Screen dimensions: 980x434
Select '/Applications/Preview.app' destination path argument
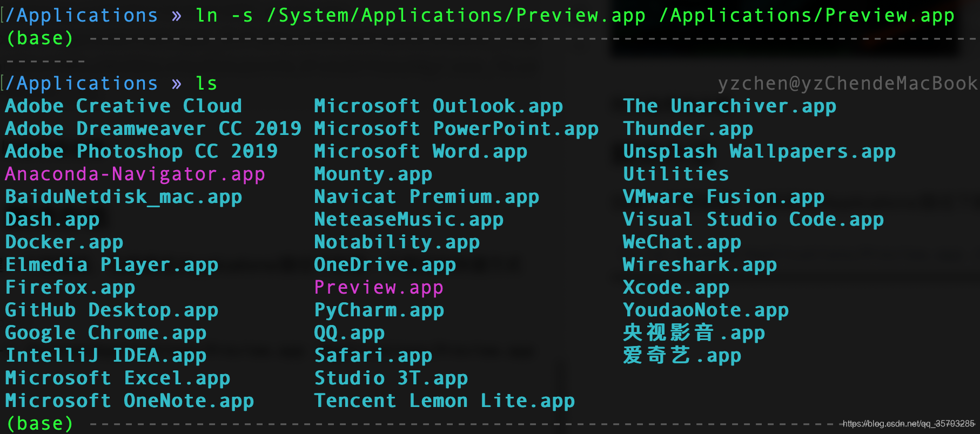pyautogui.click(x=807, y=16)
